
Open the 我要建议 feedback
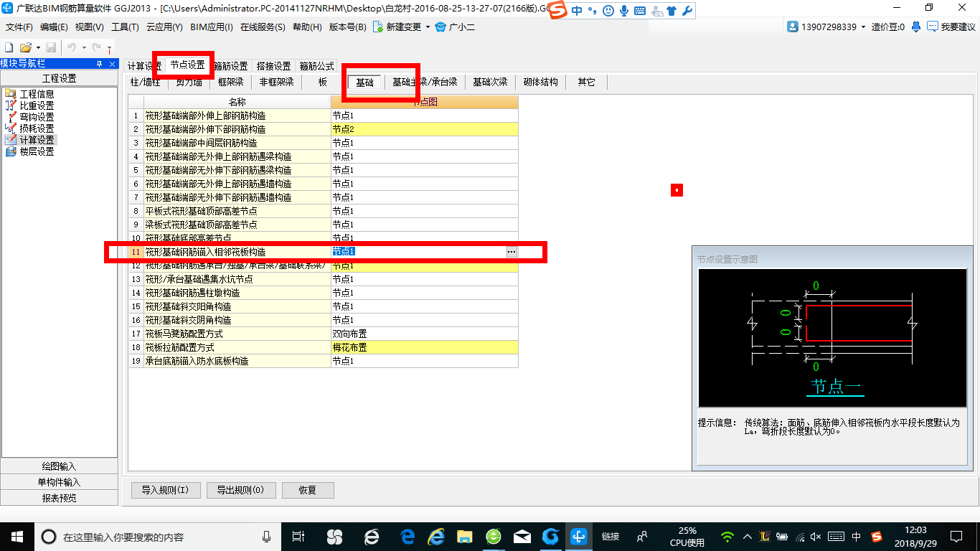click(951, 27)
